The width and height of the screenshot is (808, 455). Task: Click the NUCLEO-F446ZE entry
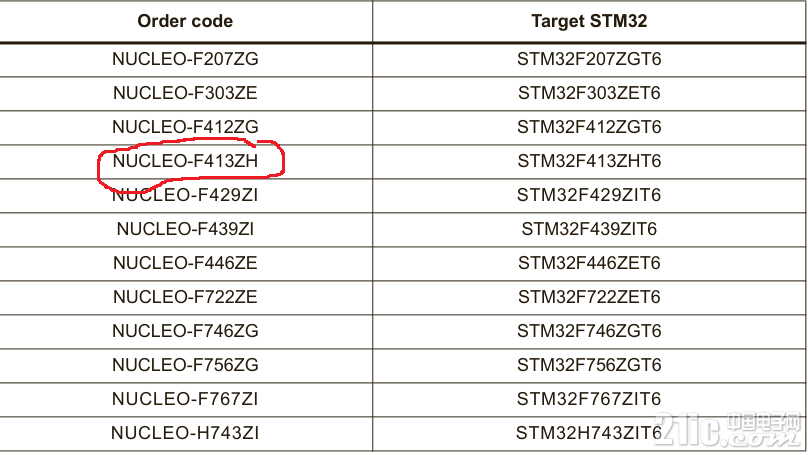pos(185,263)
